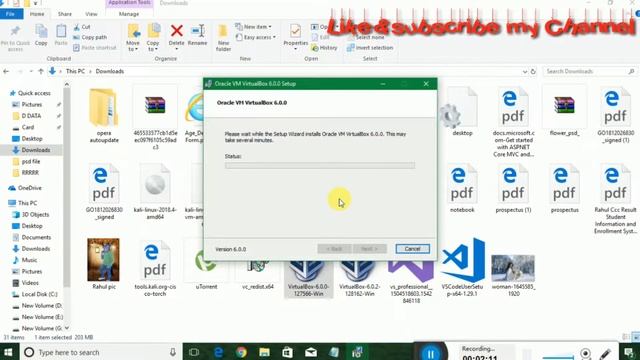Select Videos in navigation pane
The image size is (640, 360).
[x=30, y=283]
